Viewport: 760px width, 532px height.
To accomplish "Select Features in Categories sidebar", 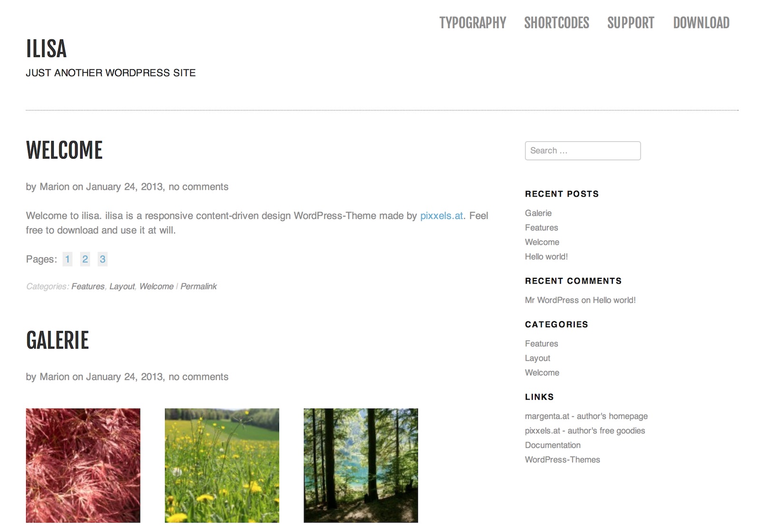I will click(x=541, y=343).
